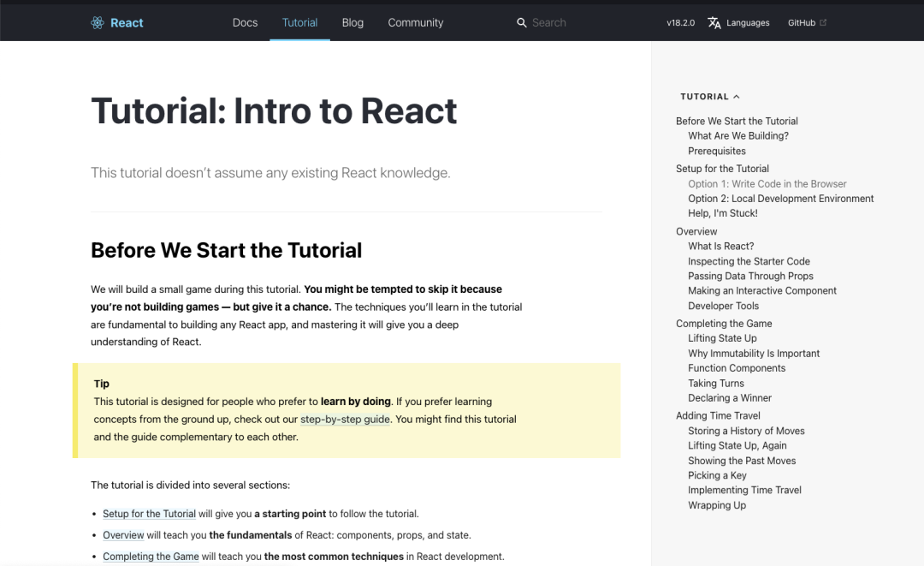
Task: Open Option 2: Local Development Environment
Action: (x=781, y=199)
